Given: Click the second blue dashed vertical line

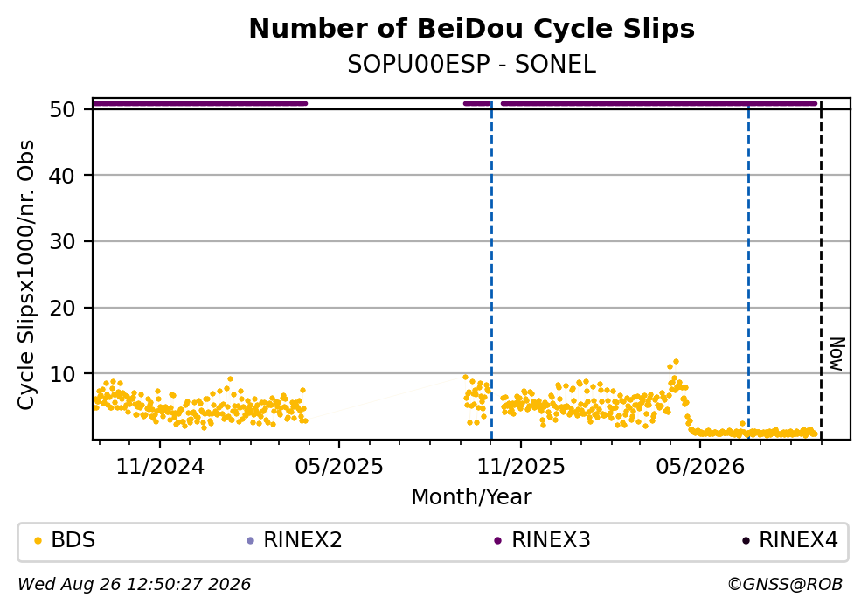Looking at the screenshot, I should click(748, 271).
